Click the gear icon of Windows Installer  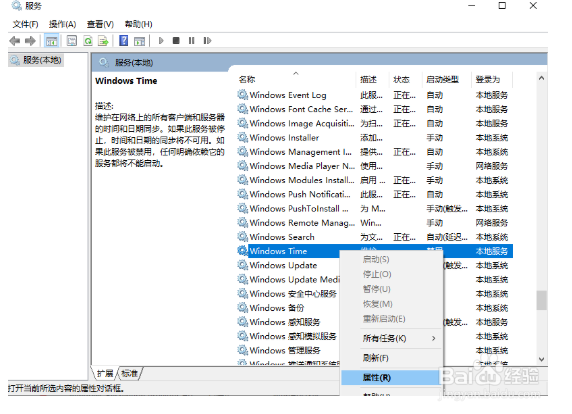point(243,138)
